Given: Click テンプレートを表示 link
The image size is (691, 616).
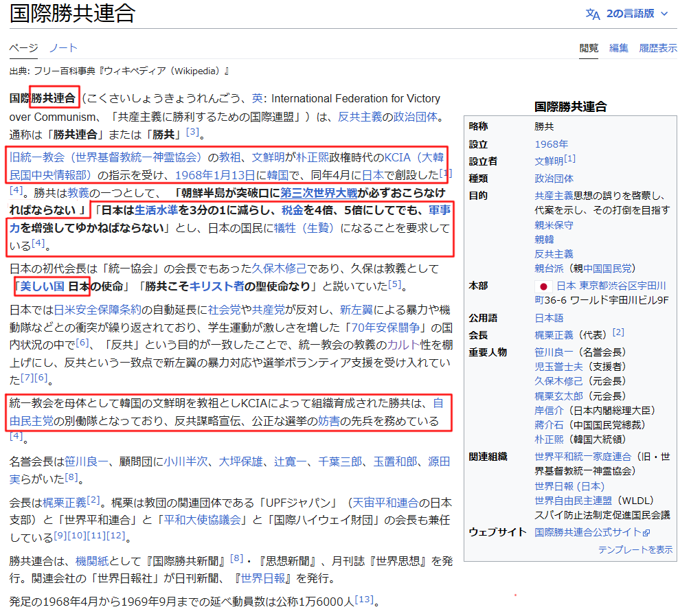Looking at the screenshot, I should pyautogui.click(x=635, y=549).
